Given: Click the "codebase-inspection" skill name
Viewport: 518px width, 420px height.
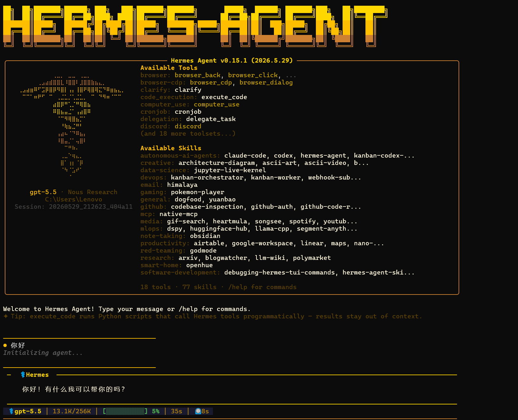Looking at the screenshot, I should [x=207, y=207].
